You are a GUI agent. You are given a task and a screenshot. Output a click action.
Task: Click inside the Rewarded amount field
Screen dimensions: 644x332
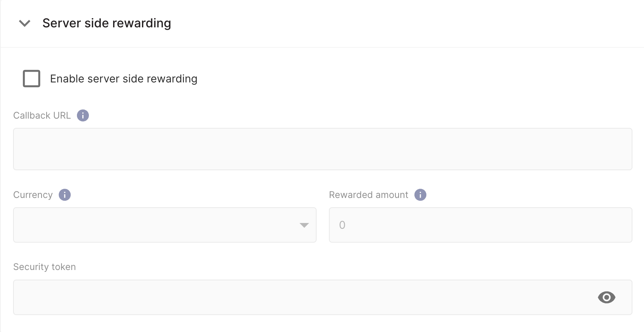click(x=480, y=225)
